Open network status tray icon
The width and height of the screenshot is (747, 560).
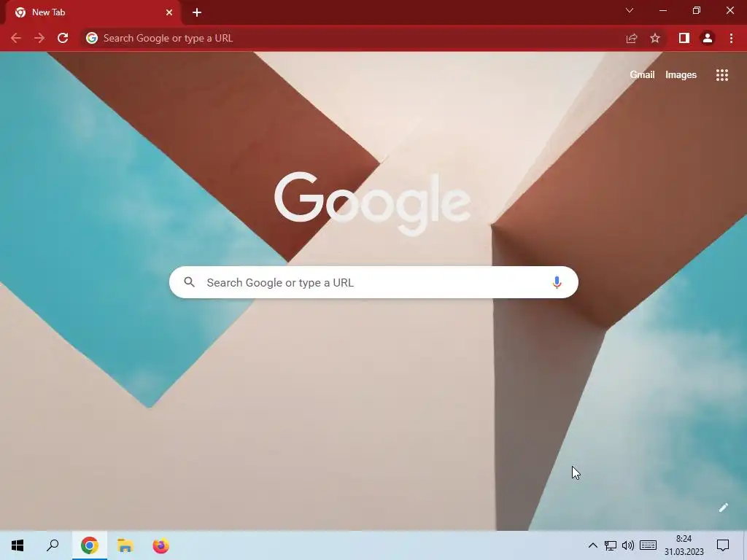(611, 545)
